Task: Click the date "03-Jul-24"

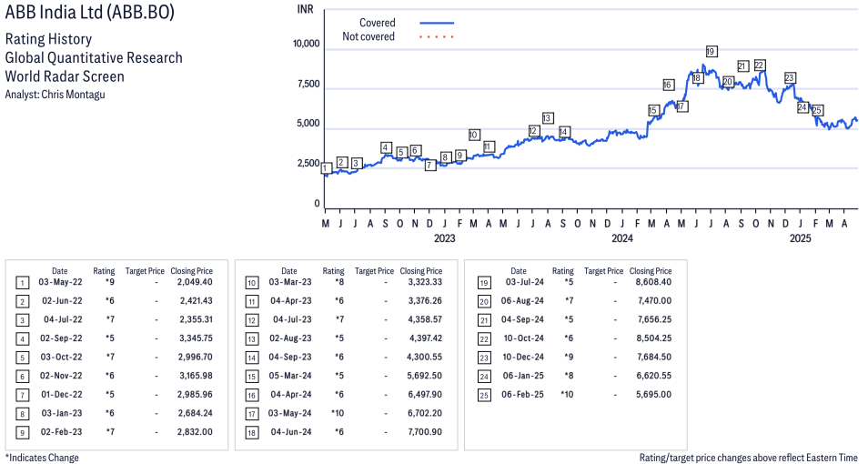Action: pyautogui.click(x=525, y=282)
